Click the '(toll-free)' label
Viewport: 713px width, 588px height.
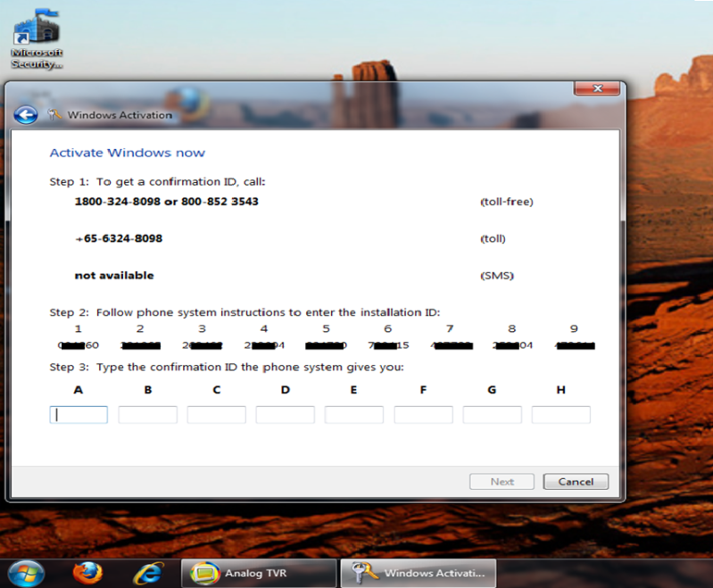tap(507, 202)
